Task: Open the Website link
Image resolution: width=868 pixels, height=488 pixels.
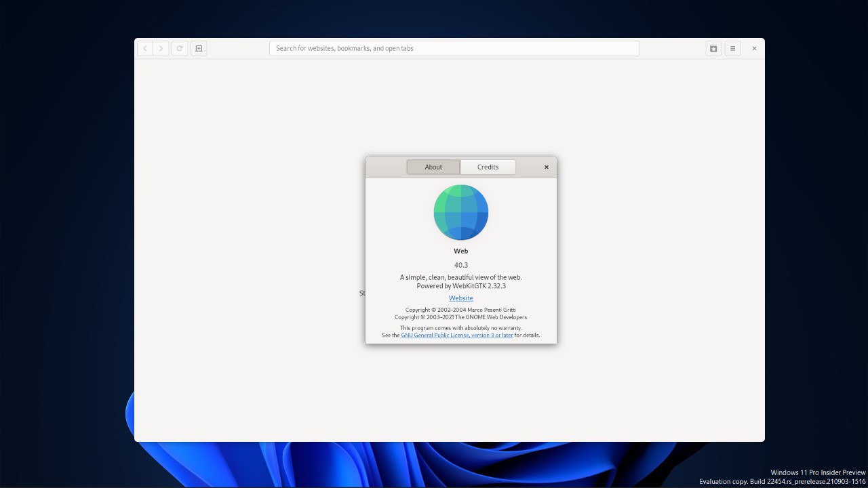Action: pos(461,298)
